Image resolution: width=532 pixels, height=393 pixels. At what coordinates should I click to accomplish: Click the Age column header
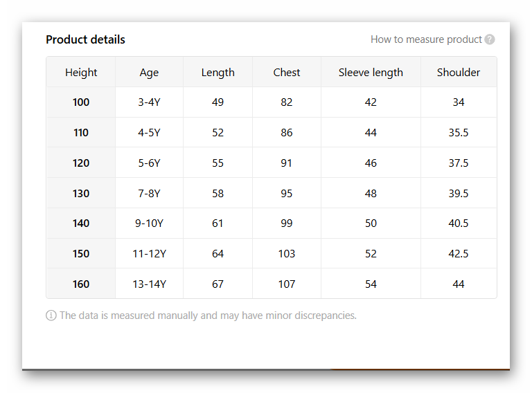pos(149,73)
